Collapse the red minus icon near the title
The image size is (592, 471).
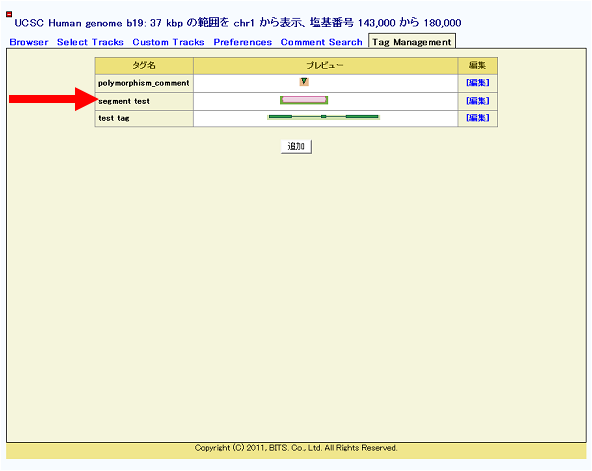9,14
